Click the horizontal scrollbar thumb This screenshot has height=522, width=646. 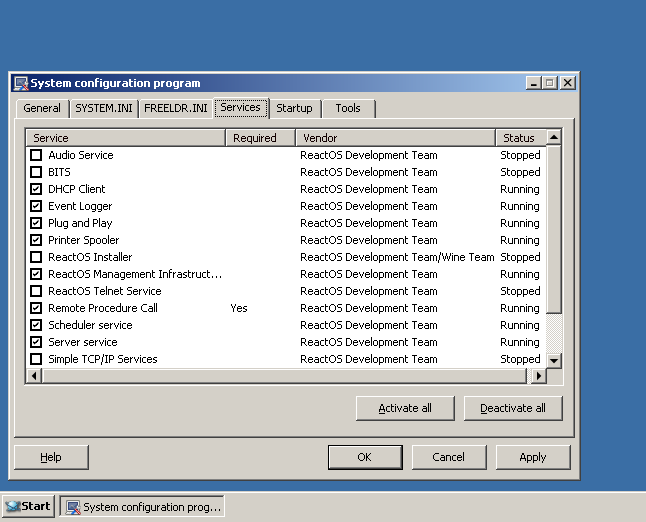(284, 376)
